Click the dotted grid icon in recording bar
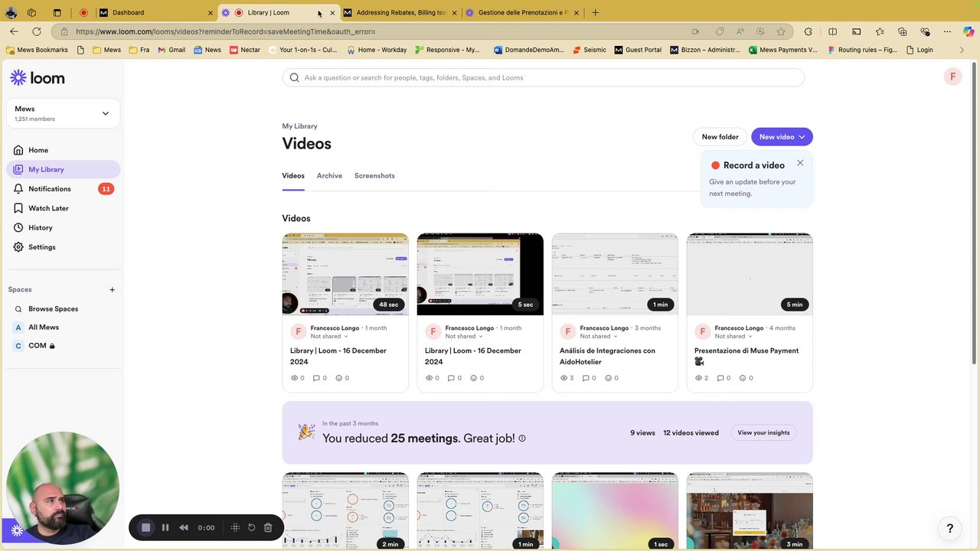 [x=235, y=527]
